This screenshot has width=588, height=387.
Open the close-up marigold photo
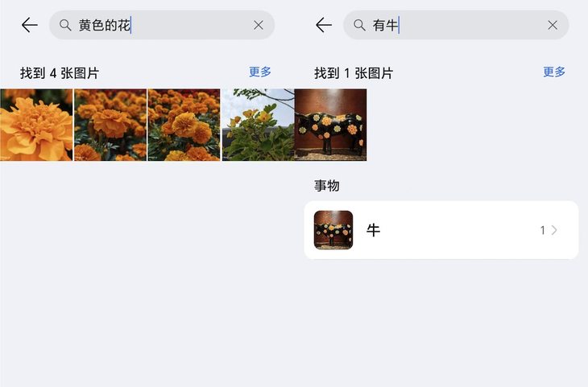point(36,125)
